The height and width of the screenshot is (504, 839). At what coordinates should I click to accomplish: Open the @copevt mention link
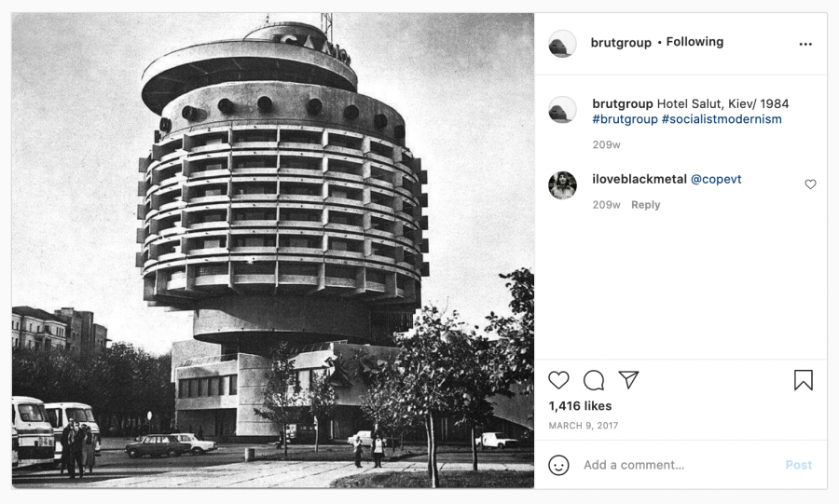pos(716,180)
